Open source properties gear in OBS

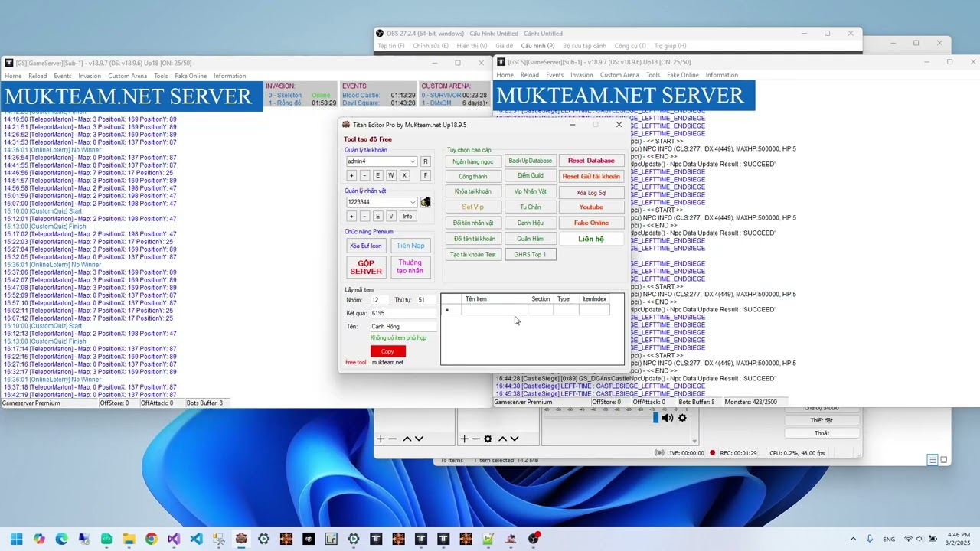(x=488, y=439)
